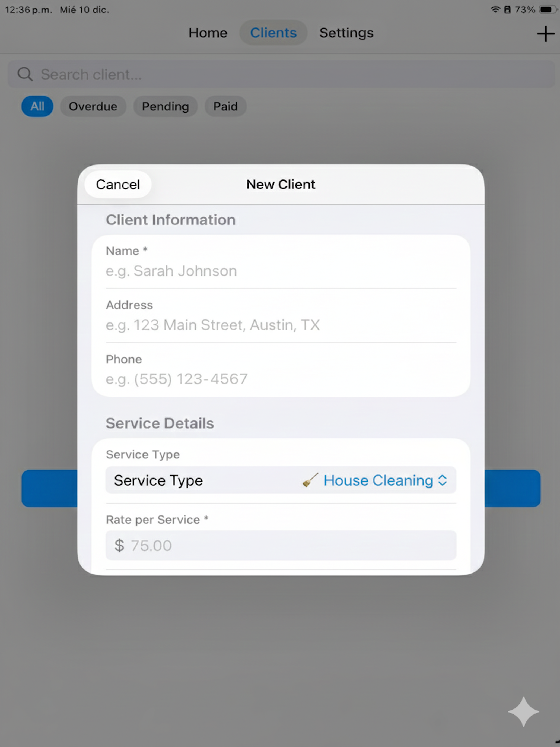
Task: Focus the Phone input field
Action: click(281, 379)
